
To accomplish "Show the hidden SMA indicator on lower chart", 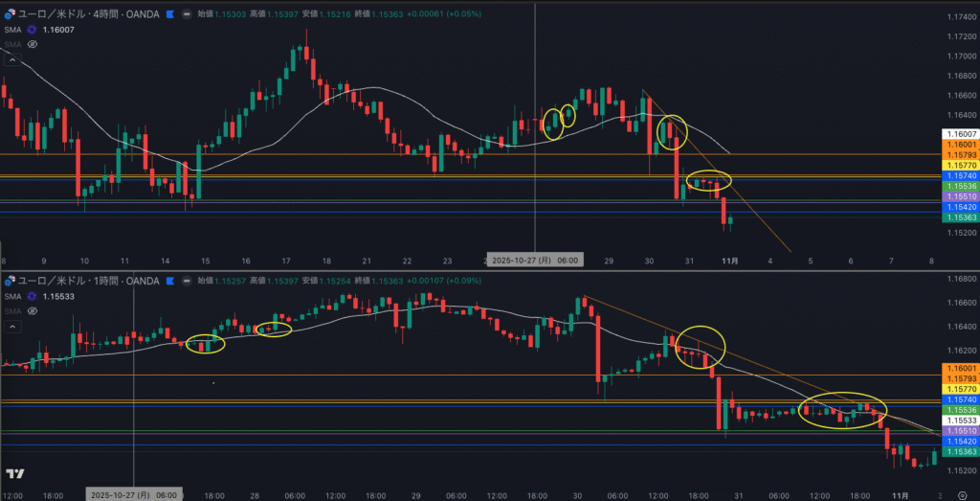I will pos(32,311).
